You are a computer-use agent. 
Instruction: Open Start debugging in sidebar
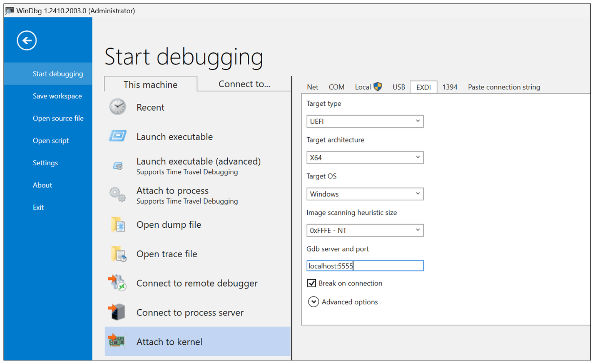(48, 74)
